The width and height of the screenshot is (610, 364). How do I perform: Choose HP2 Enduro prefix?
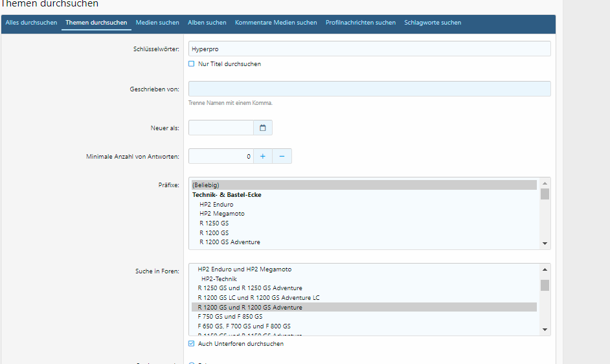tap(364, 205)
